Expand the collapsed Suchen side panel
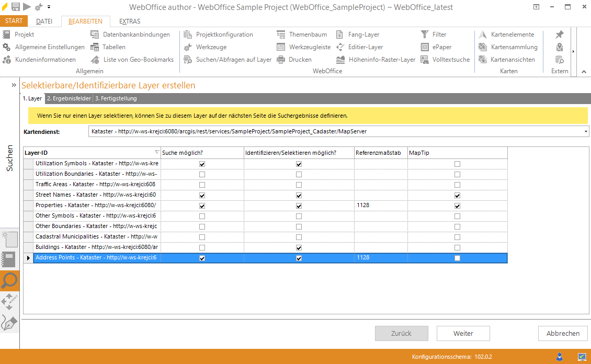This screenshot has width=591, height=364. [14, 85]
